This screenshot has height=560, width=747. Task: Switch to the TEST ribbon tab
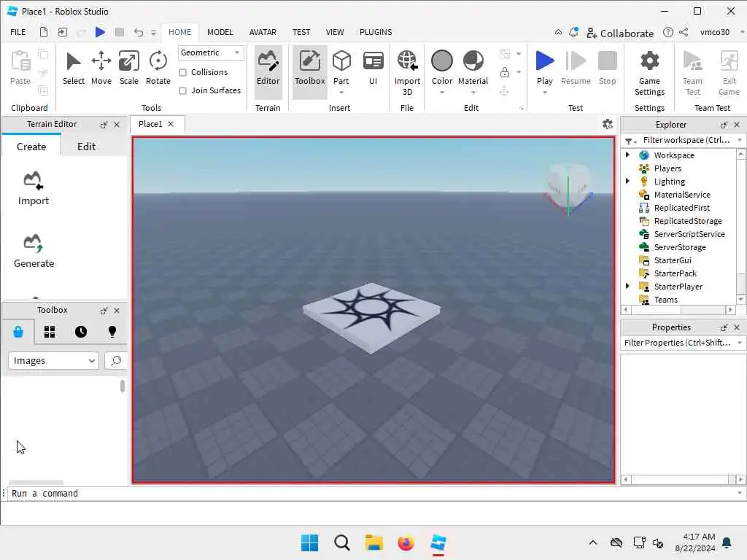301,32
